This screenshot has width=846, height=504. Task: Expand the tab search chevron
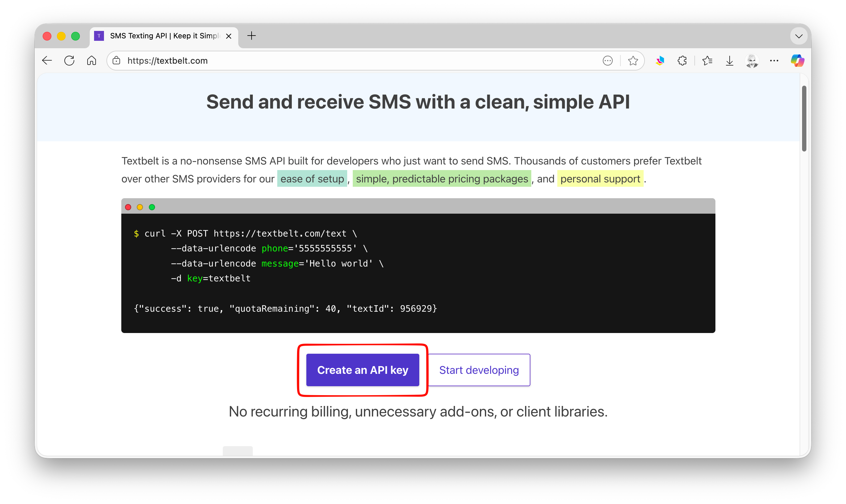point(799,36)
